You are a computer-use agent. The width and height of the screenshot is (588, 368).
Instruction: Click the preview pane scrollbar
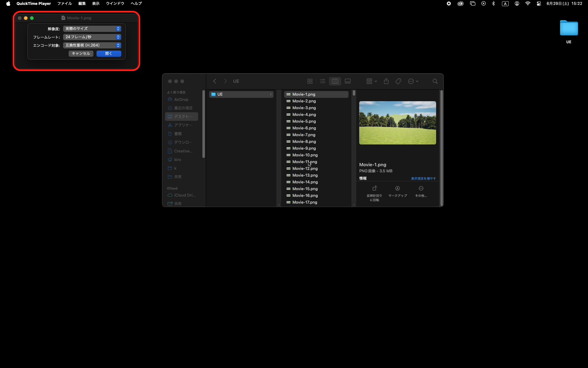[441, 148]
